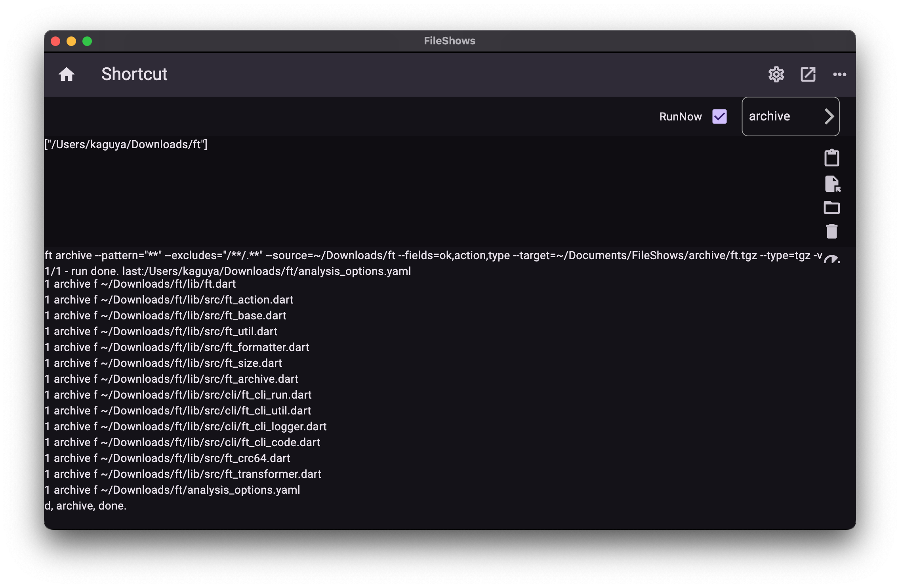Uncheck the RunNow checkbox
The width and height of the screenshot is (900, 588).
pyautogui.click(x=719, y=116)
